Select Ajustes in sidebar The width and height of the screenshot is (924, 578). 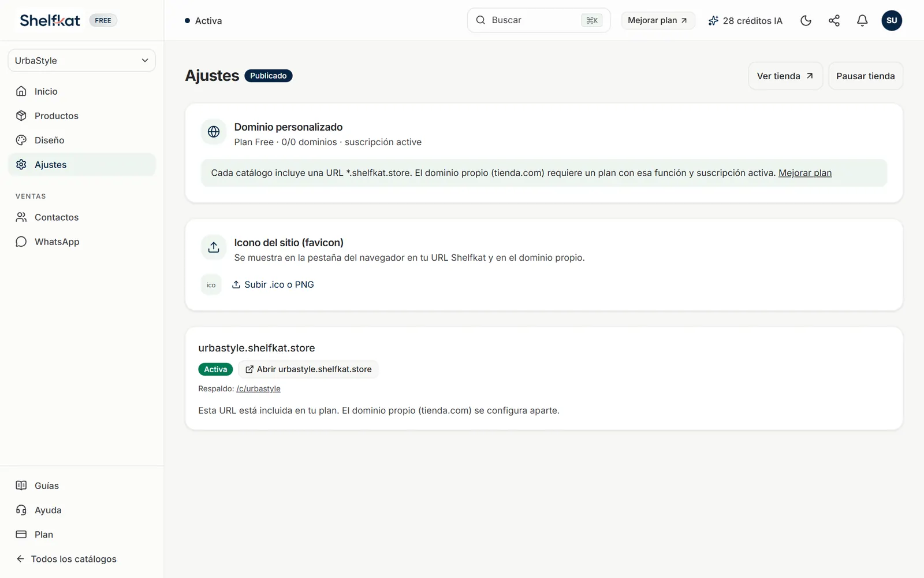coord(81,165)
